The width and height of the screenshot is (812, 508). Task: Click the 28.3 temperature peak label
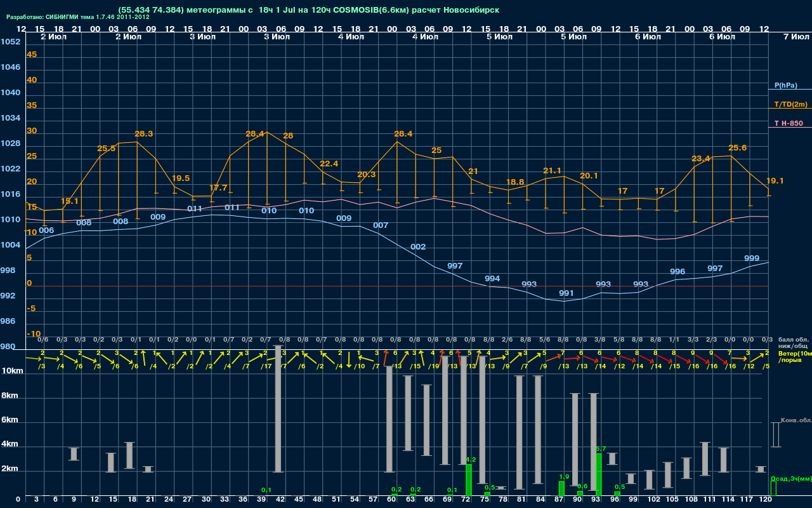coord(144,134)
